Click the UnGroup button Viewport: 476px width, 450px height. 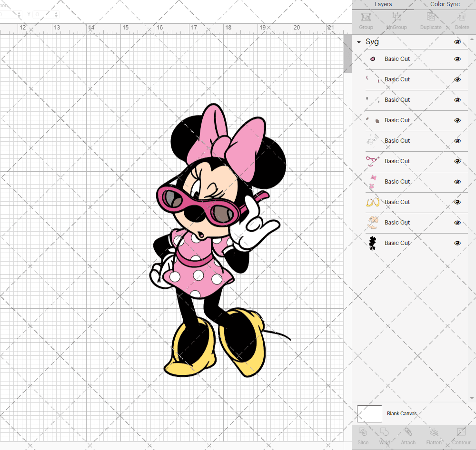point(397,20)
